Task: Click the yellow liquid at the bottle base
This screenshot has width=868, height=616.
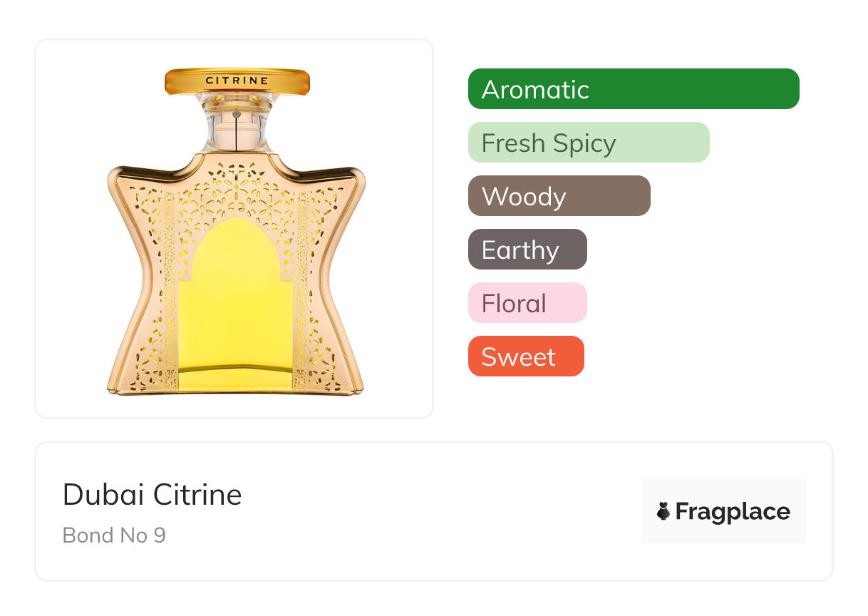Action: [x=236, y=378]
